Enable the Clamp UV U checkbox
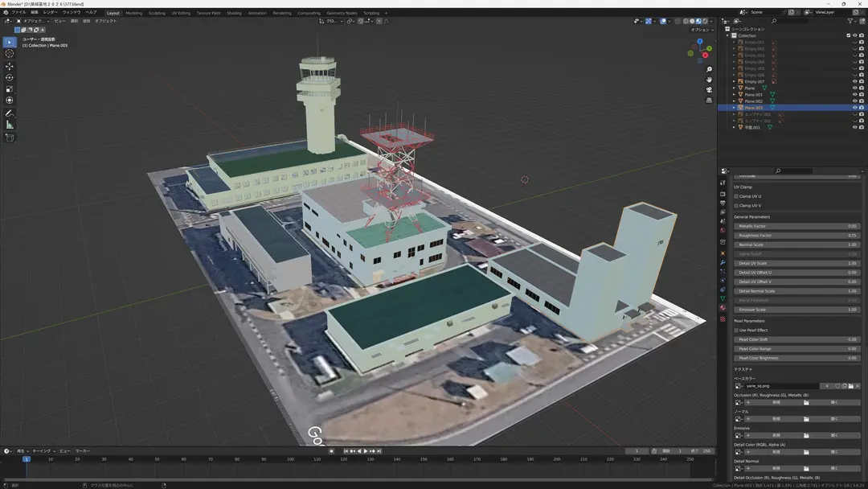This screenshot has height=489, width=868. 736,196
